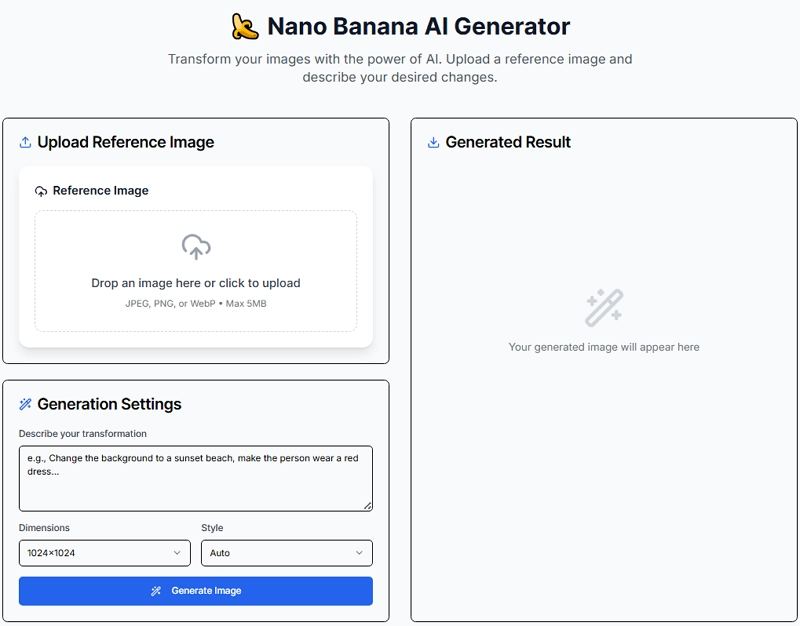This screenshot has height=626, width=800.
Task: Open the Style dropdown showing Auto
Action: tap(287, 552)
